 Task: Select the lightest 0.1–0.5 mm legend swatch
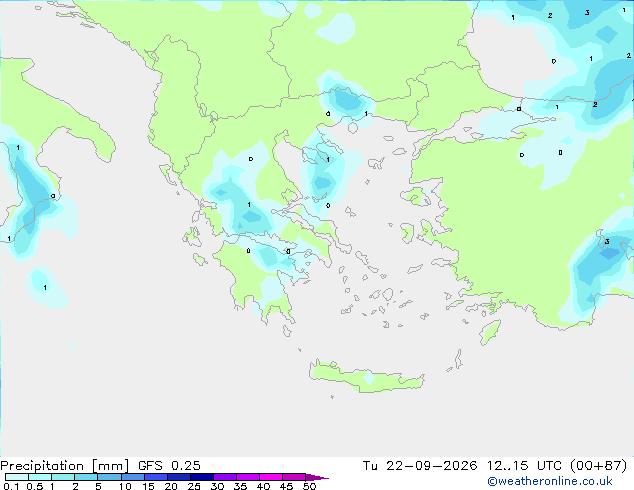[x=17, y=477]
